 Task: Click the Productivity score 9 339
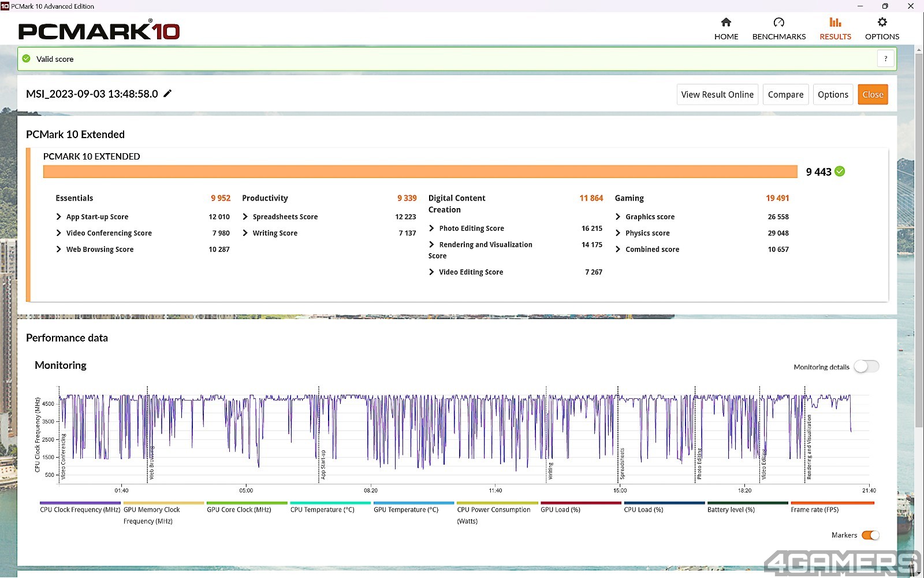point(407,198)
